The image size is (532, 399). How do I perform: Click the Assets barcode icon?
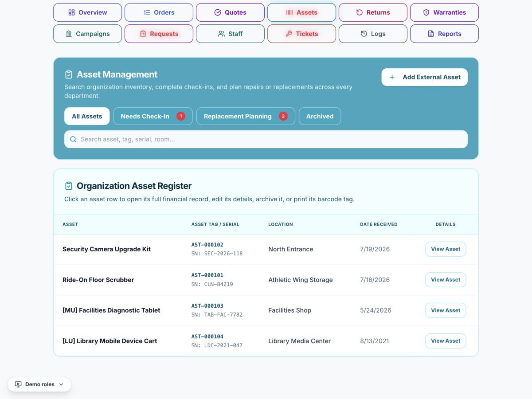tap(289, 12)
